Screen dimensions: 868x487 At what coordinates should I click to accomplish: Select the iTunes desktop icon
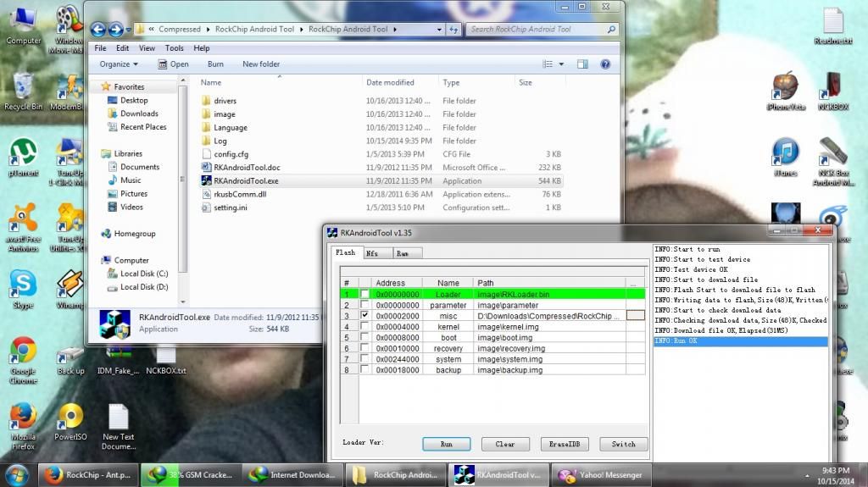click(786, 154)
